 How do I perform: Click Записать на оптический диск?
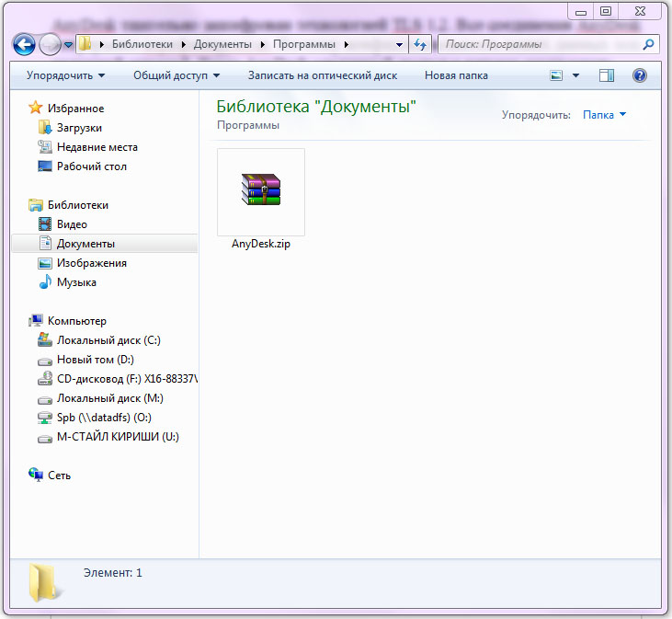click(323, 75)
